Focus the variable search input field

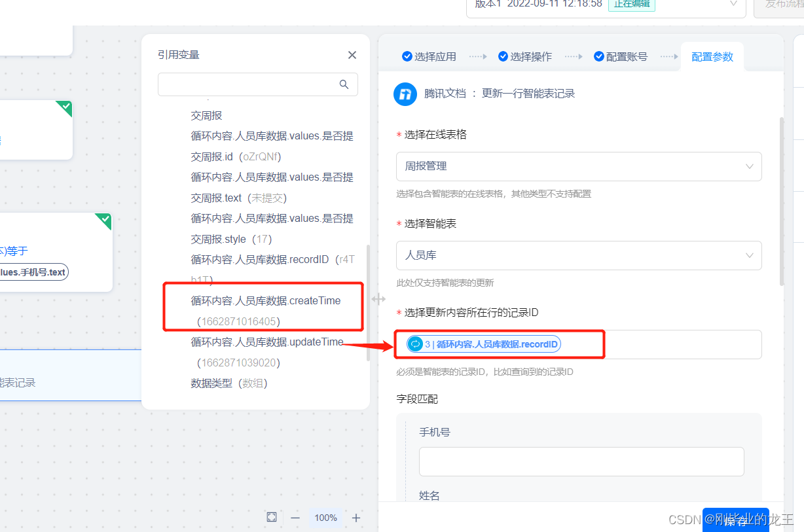pos(258,84)
